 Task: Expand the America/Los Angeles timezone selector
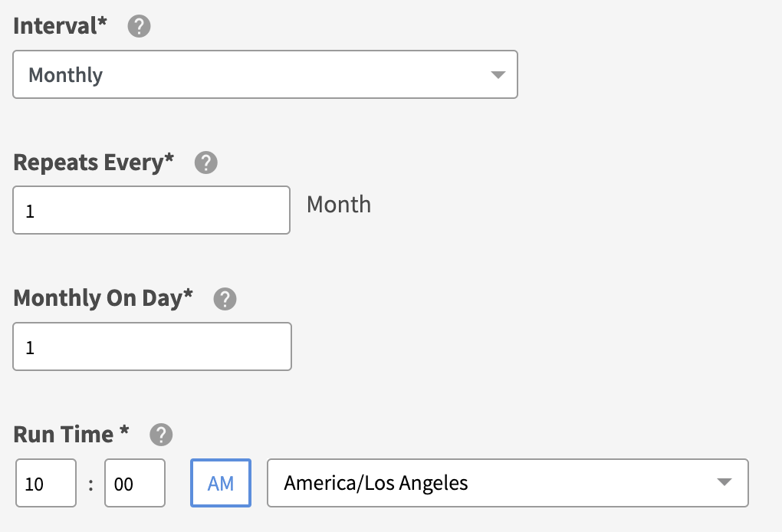coord(507,483)
